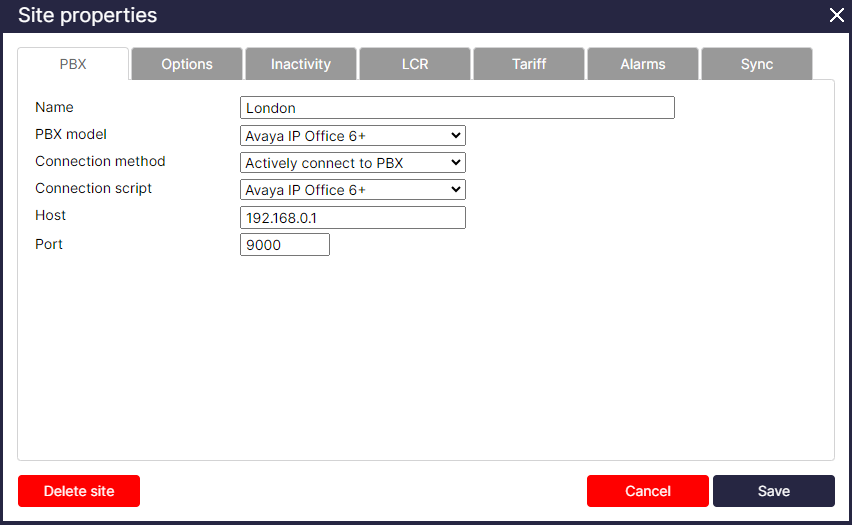Click the PBX model label
The height and width of the screenshot is (525, 852).
[71, 134]
